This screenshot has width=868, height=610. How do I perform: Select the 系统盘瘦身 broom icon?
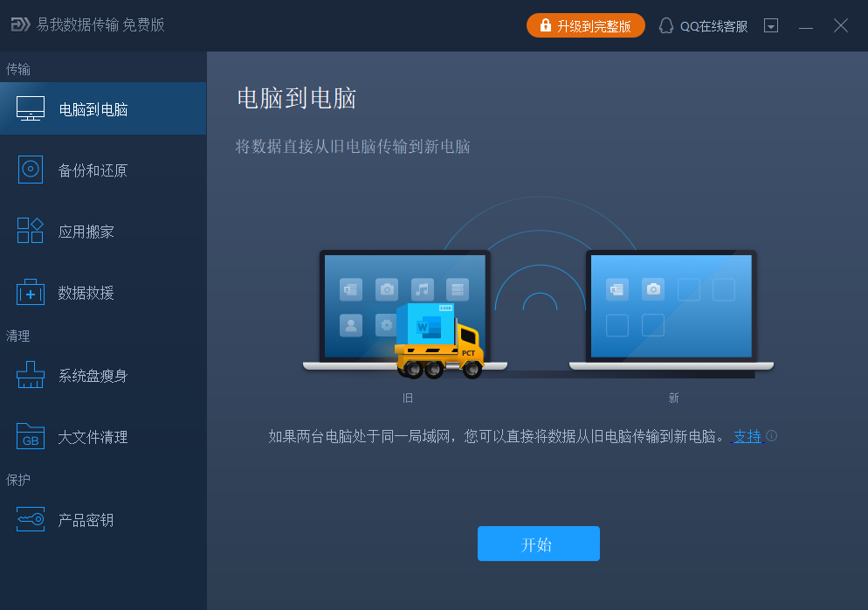click(31, 375)
